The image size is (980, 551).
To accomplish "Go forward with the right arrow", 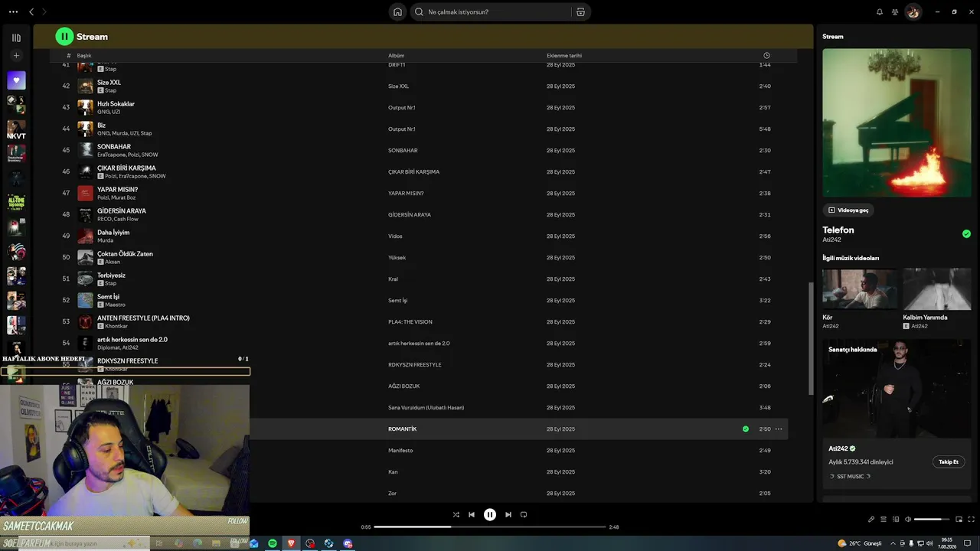I will tap(44, 11).
